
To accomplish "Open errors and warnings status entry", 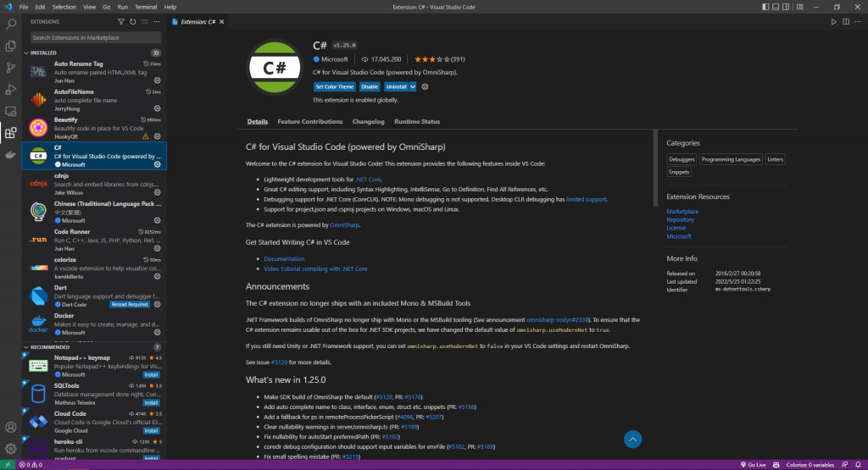I will pyautogui.click(x=31, y=465).
